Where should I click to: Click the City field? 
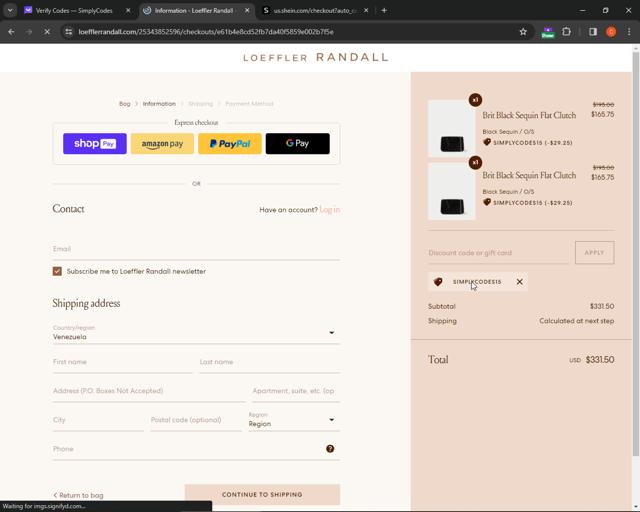(x=98, y=420)
